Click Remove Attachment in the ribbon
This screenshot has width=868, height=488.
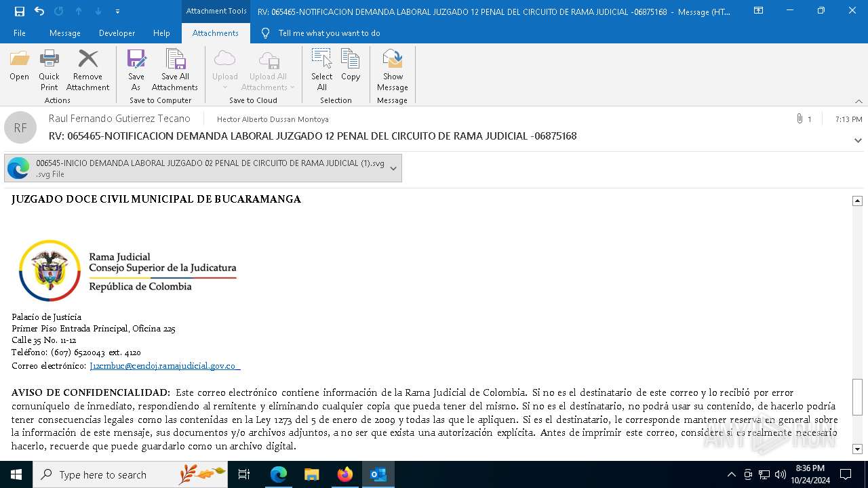87,70
